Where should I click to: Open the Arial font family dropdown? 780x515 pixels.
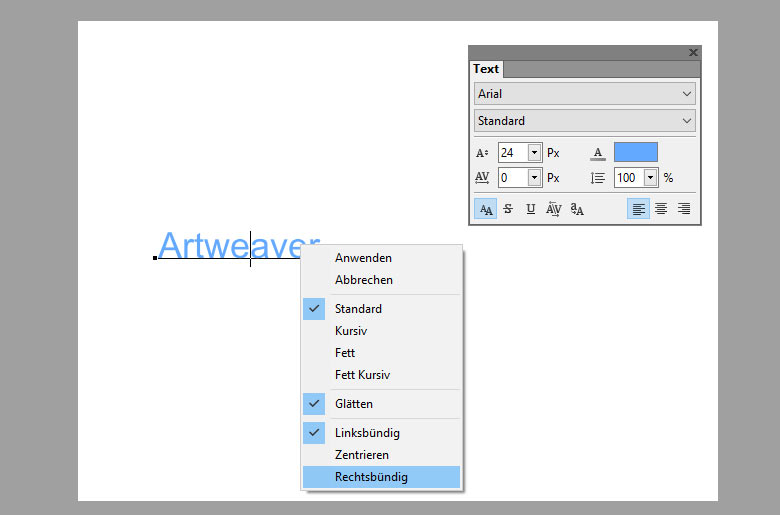(x=585, y=94)
